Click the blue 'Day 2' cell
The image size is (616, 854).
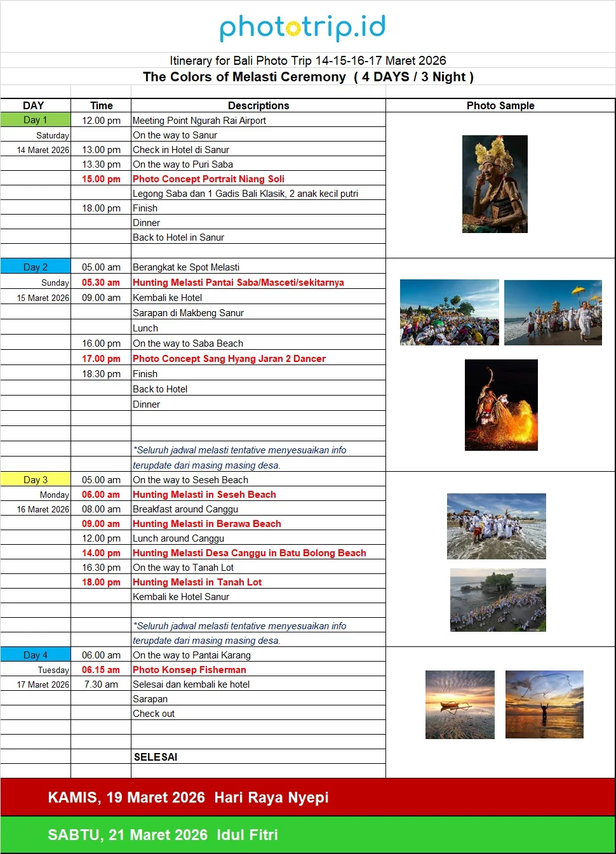(36, 267)
